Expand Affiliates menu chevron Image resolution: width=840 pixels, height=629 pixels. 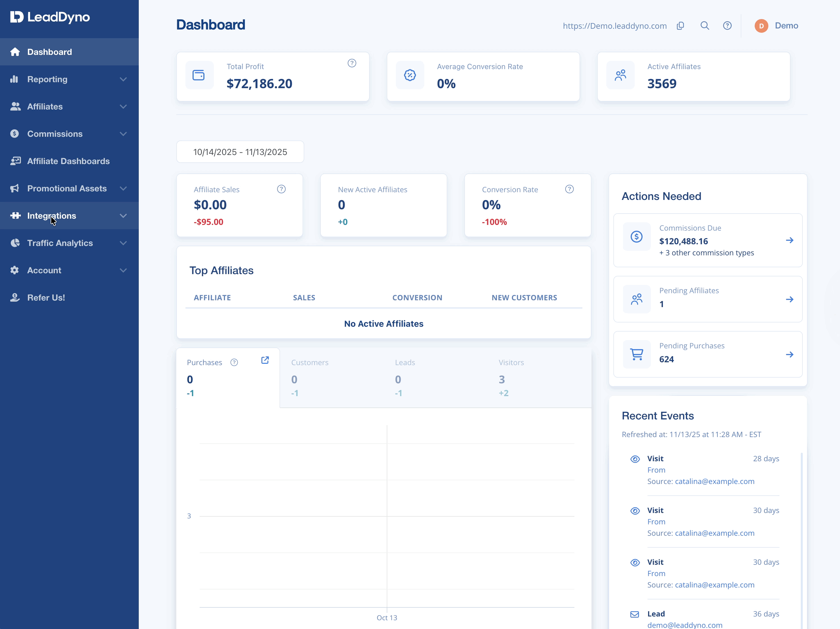click(123, 106)
